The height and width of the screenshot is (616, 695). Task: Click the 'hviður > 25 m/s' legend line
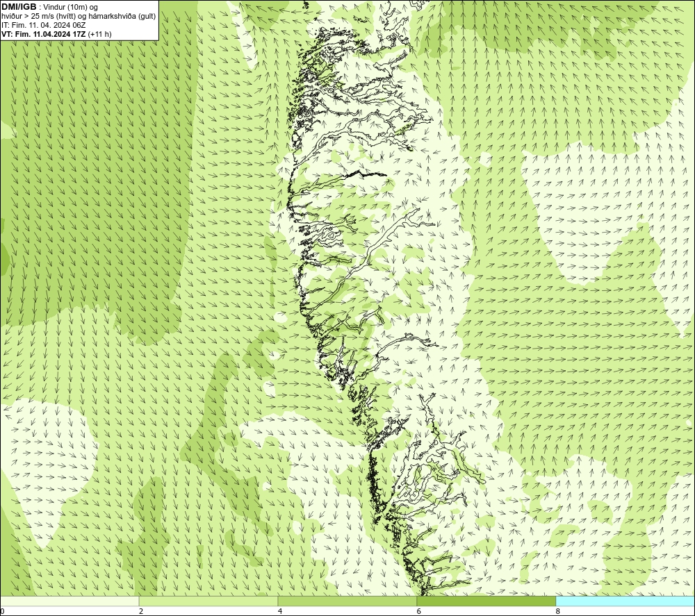79,17
